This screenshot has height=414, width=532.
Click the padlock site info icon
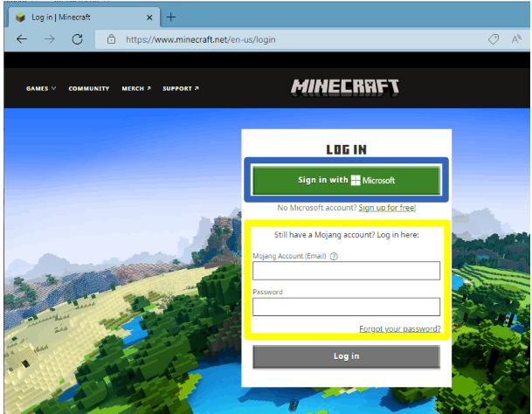[x=111, y=39]
